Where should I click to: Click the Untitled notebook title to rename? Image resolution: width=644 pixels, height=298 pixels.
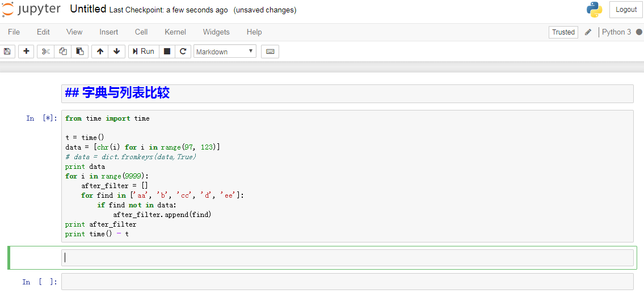[x=89, y=10]
